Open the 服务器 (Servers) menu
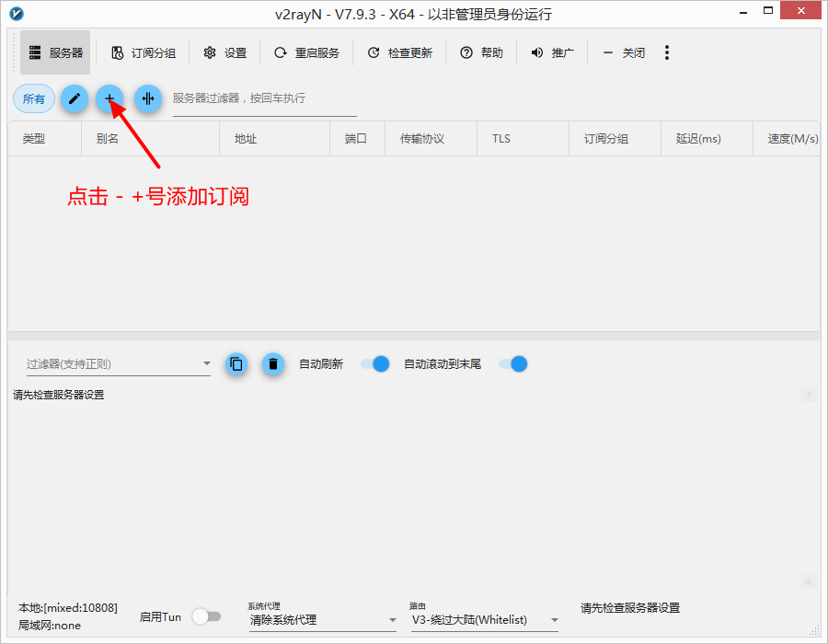This screenshot has height=644, width=828. 55,52
